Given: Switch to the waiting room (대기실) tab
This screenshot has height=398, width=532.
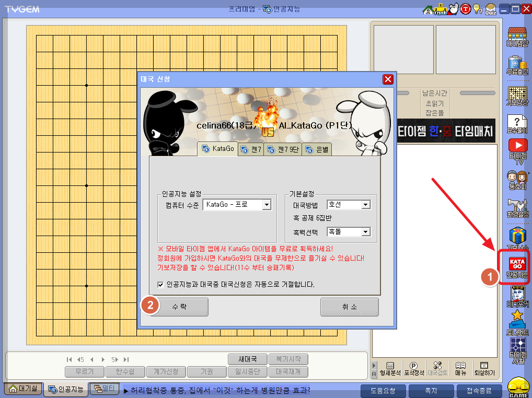Looking at the screenshot, I should click(x=23, y=389).
